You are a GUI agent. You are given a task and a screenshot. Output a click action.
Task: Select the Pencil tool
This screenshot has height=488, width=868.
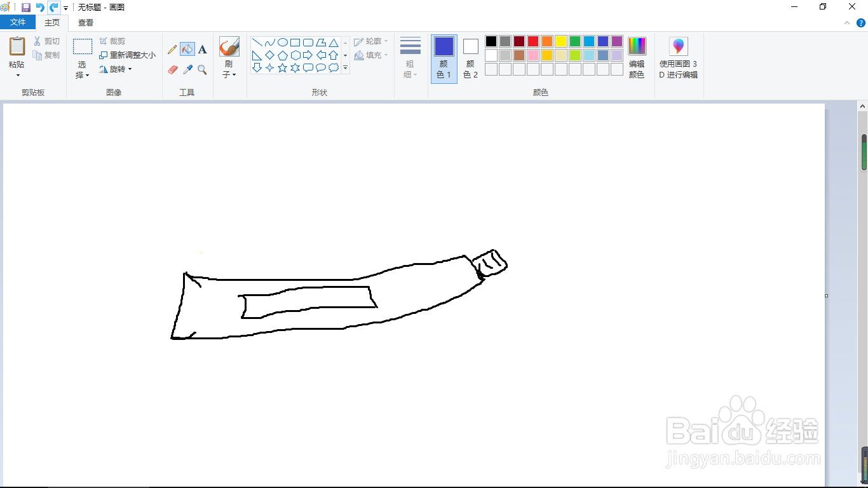pos(172,49)
